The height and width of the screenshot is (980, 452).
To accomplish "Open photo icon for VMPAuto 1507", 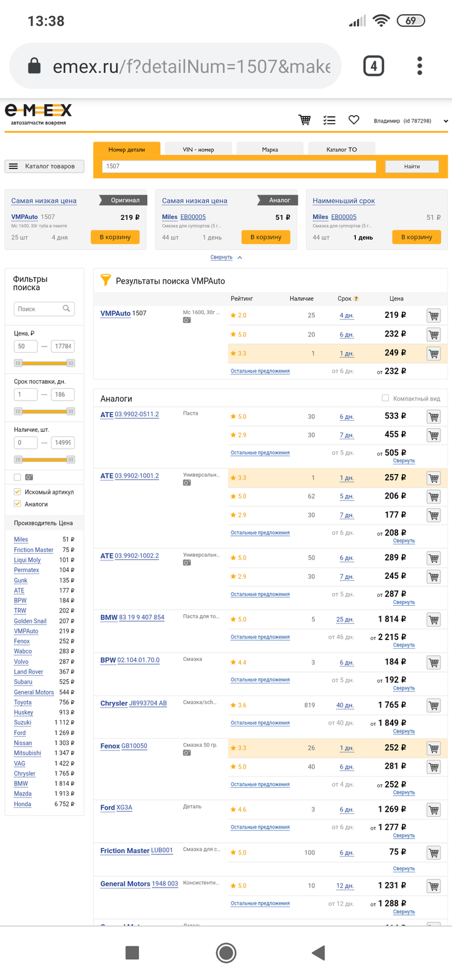I will (187, 320).
